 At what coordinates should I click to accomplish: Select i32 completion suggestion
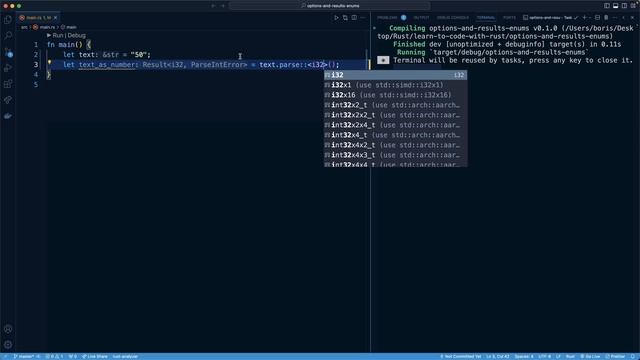click(x=395, y=75)
